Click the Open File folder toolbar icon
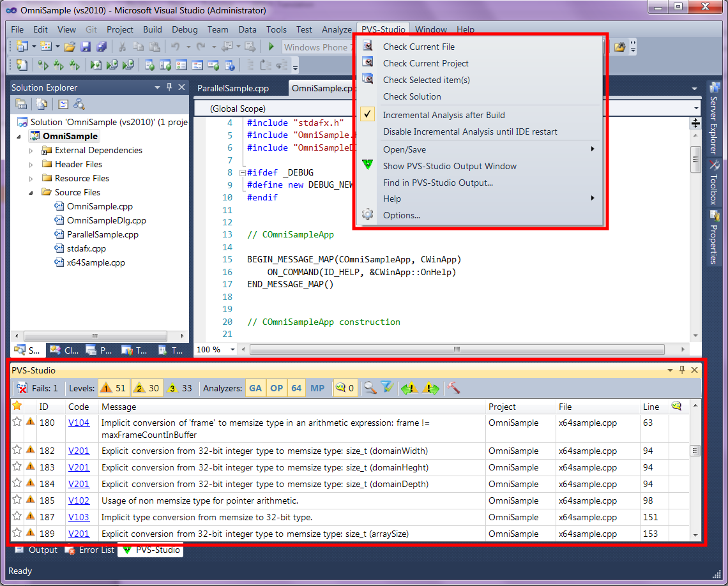 [70, 47]
